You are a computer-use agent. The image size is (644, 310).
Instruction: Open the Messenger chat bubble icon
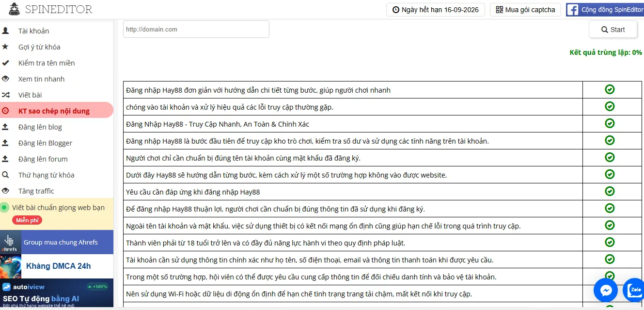[x=606, y=290]
